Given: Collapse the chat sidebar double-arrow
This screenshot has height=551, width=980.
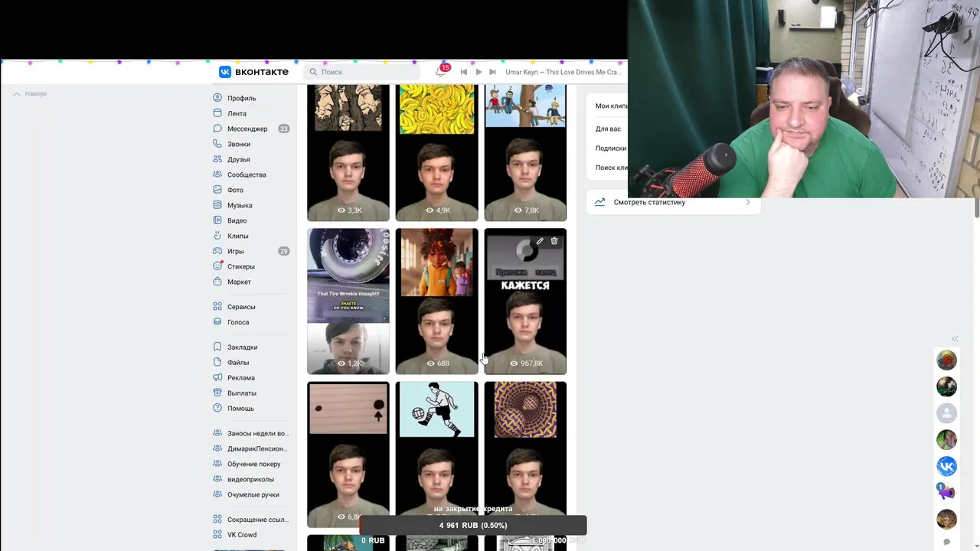Looking at the screenshot, I should point(955,338).
